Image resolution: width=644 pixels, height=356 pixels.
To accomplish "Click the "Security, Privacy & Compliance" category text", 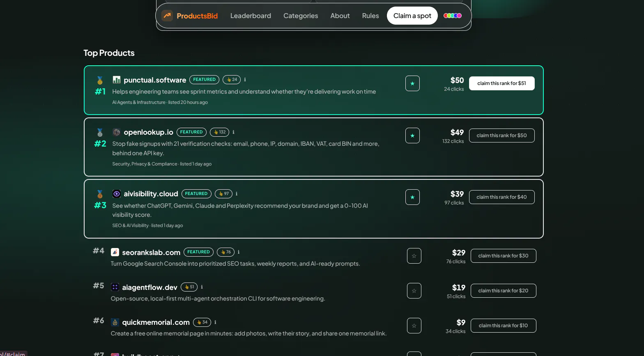I will click(x=145, y=164).
